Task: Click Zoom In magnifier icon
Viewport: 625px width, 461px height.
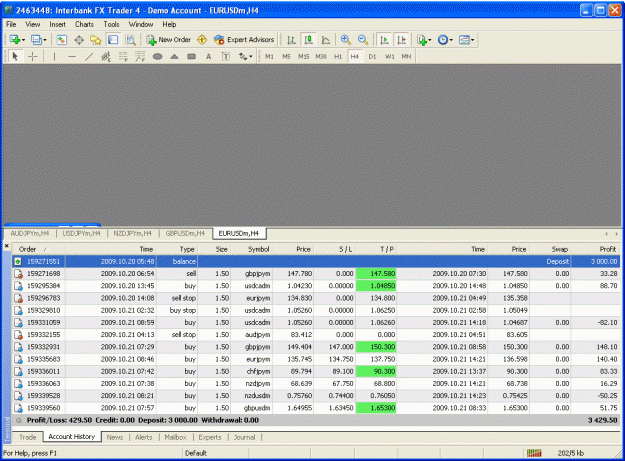Action: click(x=346, y=40)
